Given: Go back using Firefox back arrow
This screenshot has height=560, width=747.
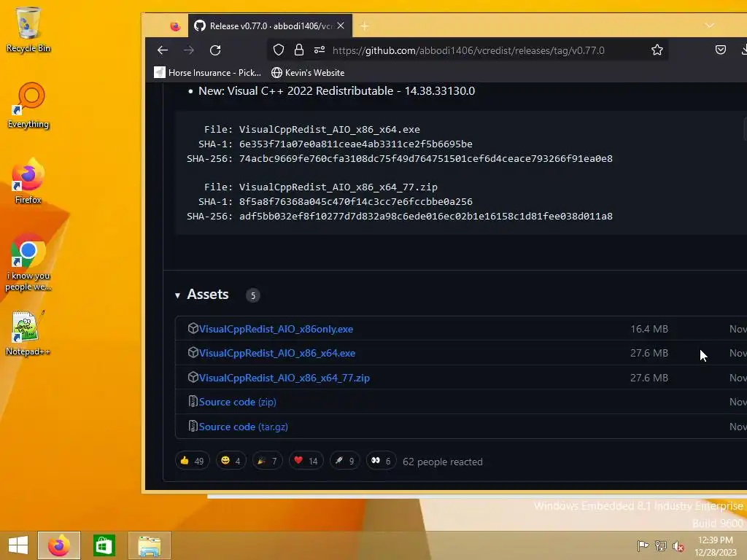Looking at the screenshot, I should click(163, 50).
